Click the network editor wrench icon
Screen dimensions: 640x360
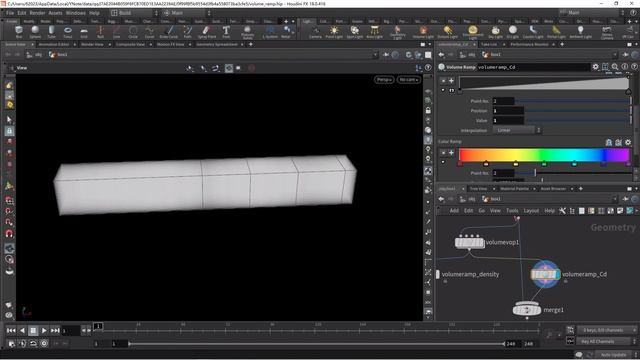click(562, 211)
